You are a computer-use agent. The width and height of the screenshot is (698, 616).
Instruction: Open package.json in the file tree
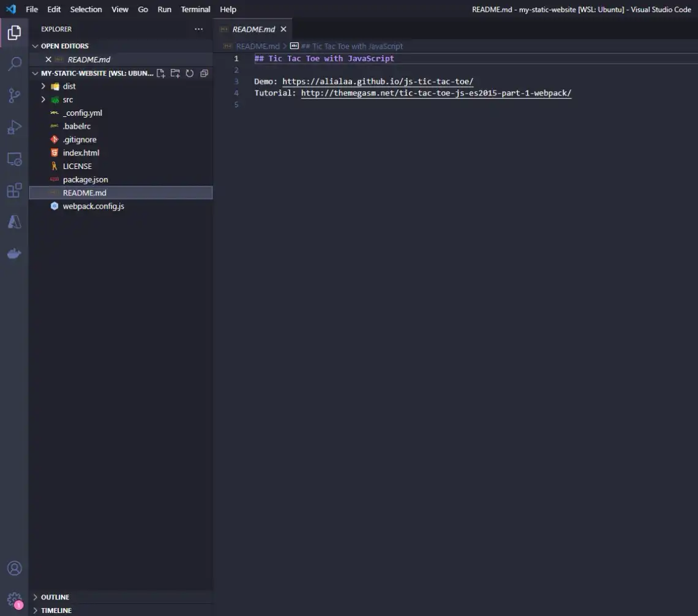tap(85, 179)
